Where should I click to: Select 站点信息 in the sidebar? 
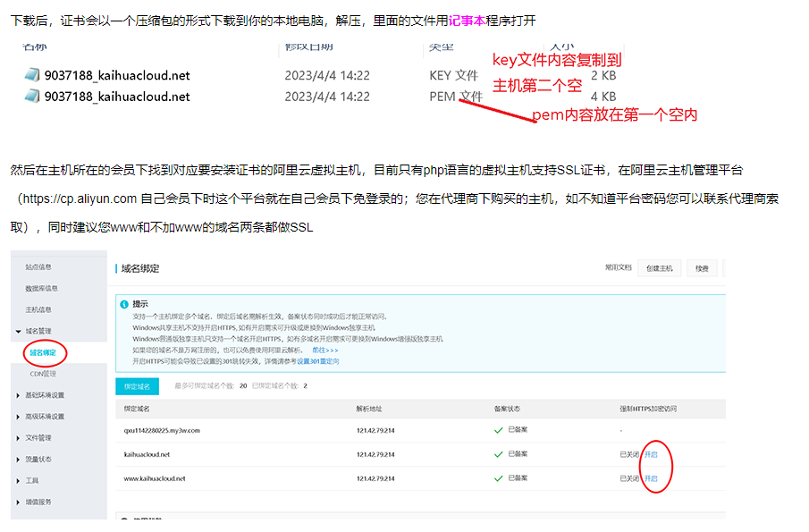click(38, 266)
